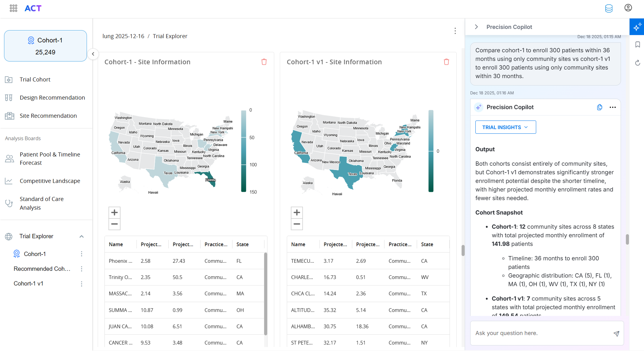Collapse the Precision Copilot panel
Image resolution: width=644 pixels, height=351 pixels.
pos(476,26)
